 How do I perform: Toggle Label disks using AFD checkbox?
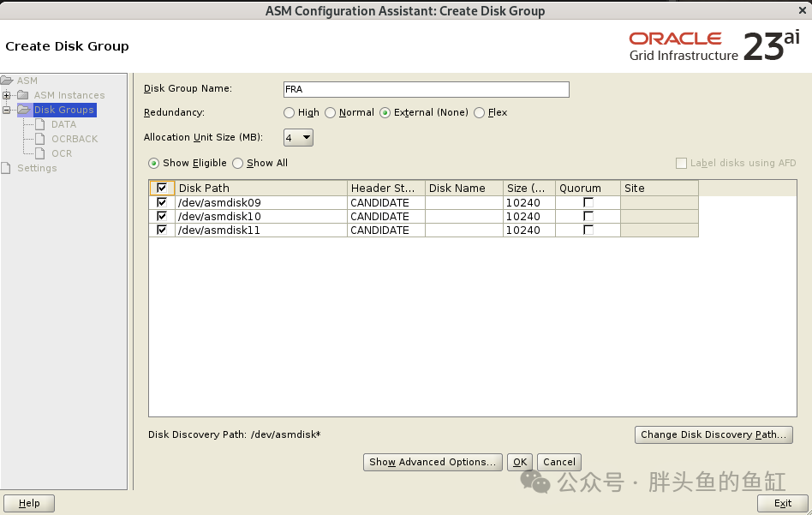click(682, 163)
